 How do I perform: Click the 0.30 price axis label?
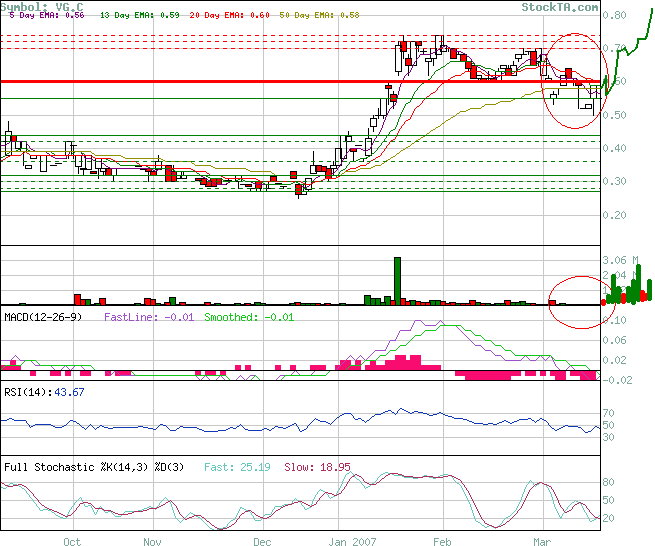click(614, 181)
